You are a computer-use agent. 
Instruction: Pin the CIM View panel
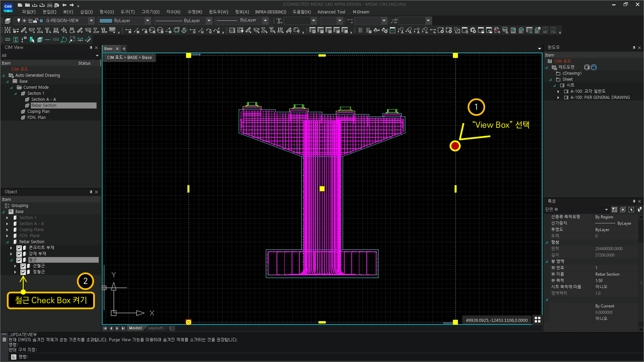tap(91, 48)
